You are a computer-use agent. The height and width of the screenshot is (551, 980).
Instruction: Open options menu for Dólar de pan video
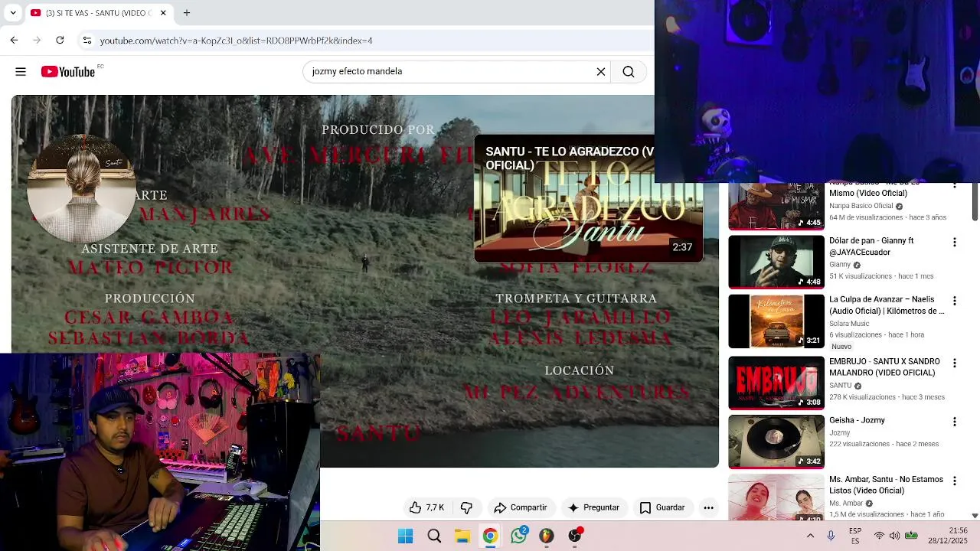click(954, 243)
